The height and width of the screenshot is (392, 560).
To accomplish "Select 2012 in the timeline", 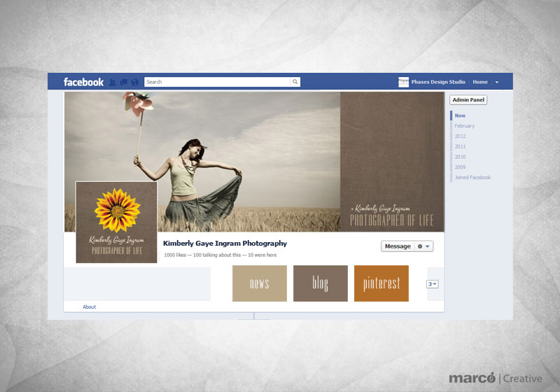I will pyautogui.click(x=460, y=136).
